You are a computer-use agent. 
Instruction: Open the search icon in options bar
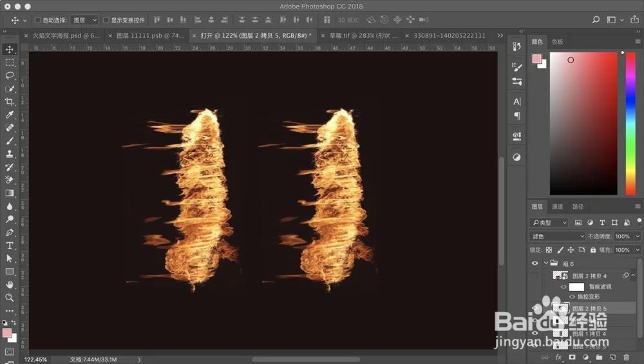point(596,20)
